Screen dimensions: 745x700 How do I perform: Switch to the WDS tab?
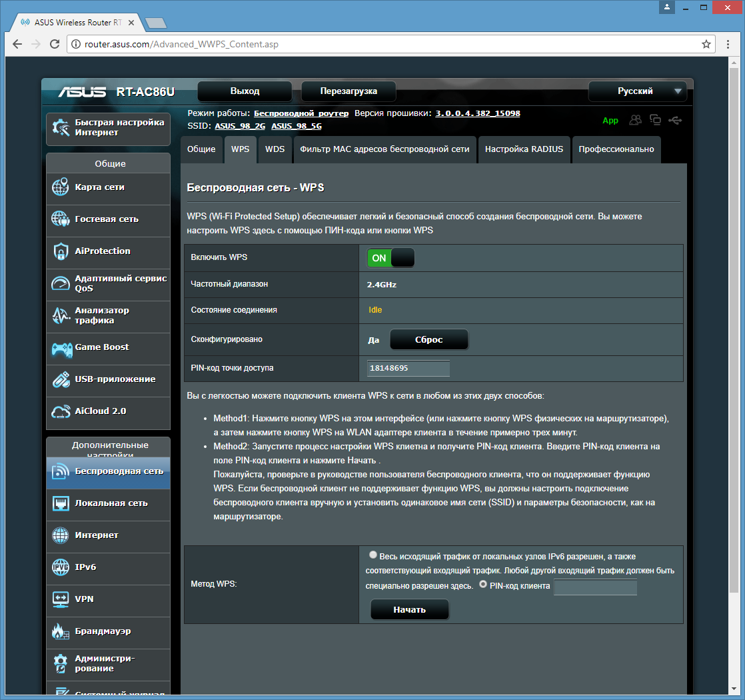click(x=275, y=149)
